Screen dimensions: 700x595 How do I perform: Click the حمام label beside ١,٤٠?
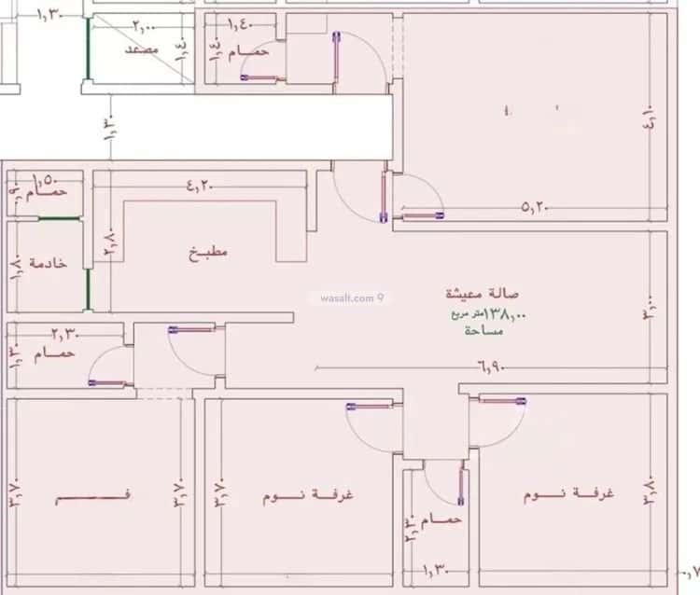click(x=248, y=52)
